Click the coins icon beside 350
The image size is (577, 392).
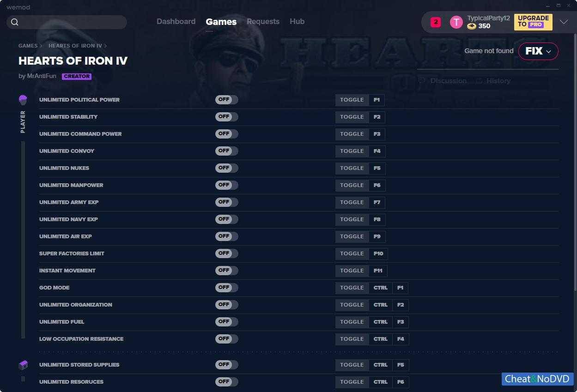pyautogui.click(x=472, y=26)
